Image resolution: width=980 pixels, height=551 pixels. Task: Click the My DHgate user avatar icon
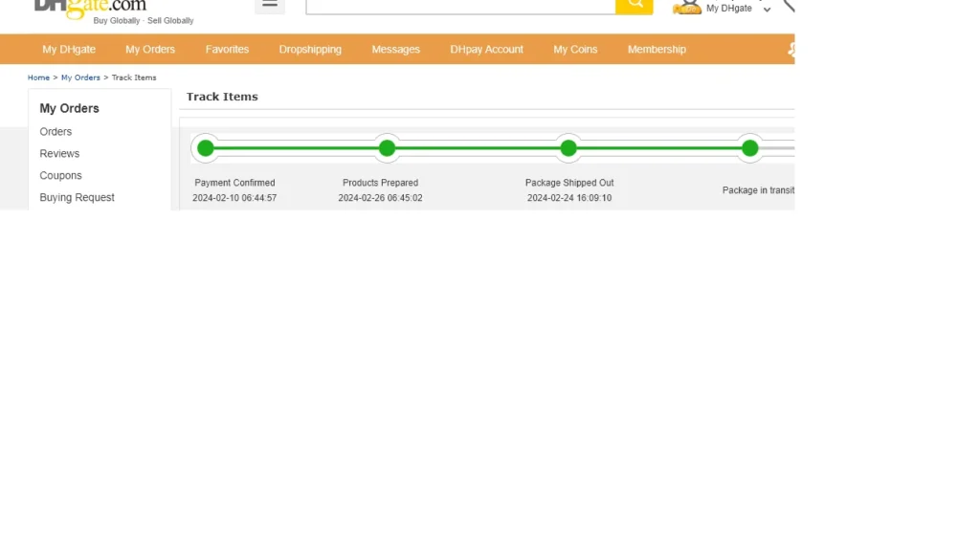coord(688,7)
